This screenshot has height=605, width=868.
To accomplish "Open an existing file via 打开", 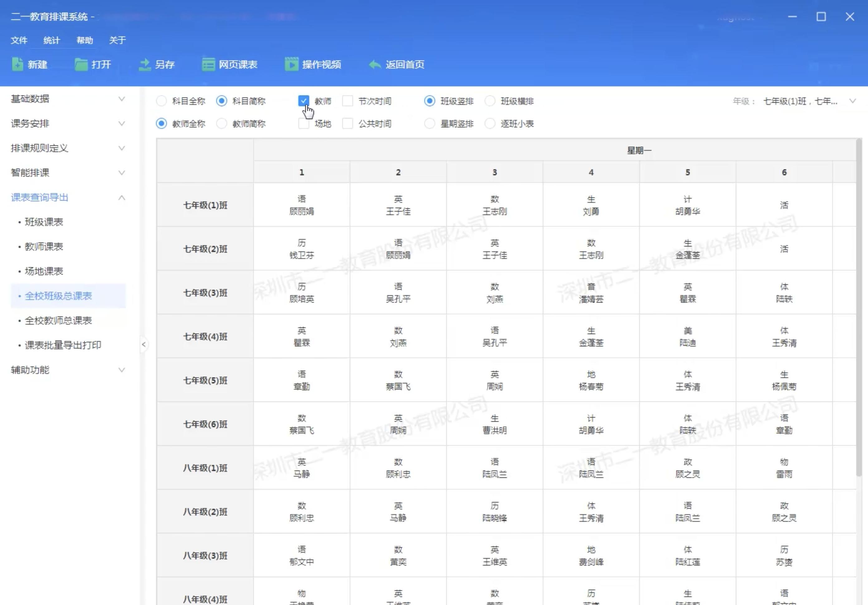I will click(93, 64).
